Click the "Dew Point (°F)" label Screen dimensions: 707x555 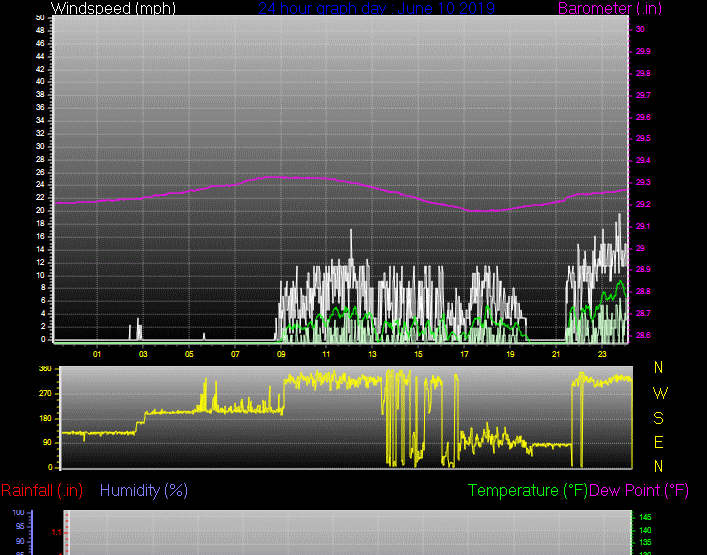[x=639, y=491]
